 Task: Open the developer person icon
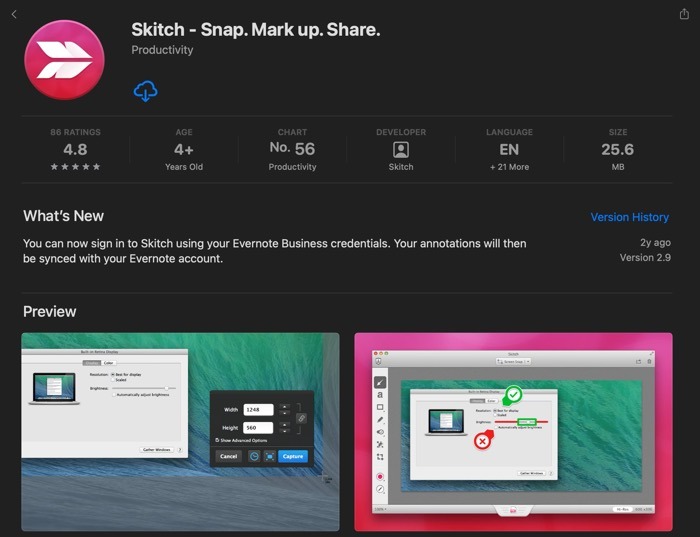tap(400, 150)
